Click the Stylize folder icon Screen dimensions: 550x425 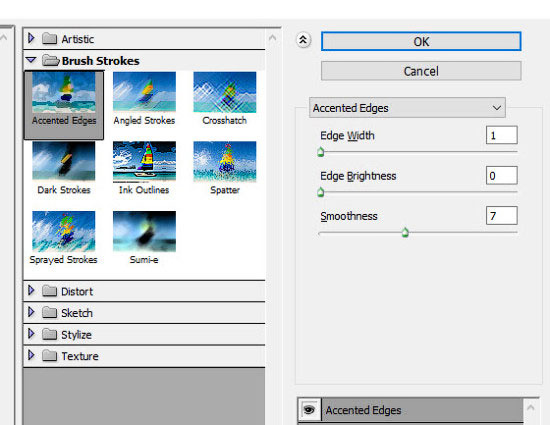(x=49, y=334)
